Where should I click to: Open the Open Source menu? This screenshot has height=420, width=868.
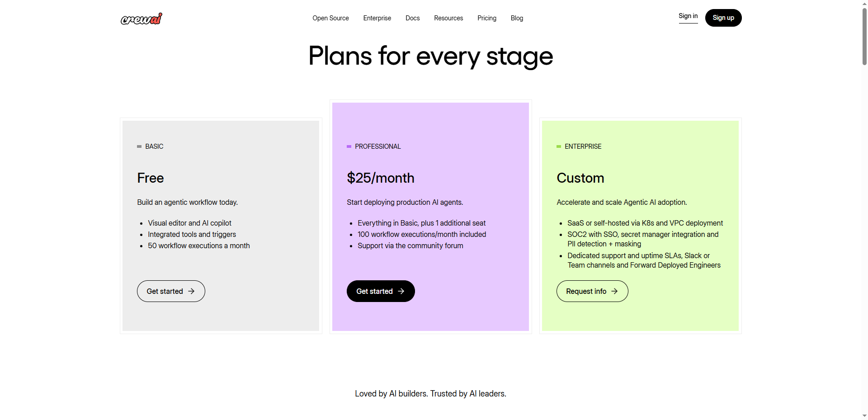tap(330, 18)
